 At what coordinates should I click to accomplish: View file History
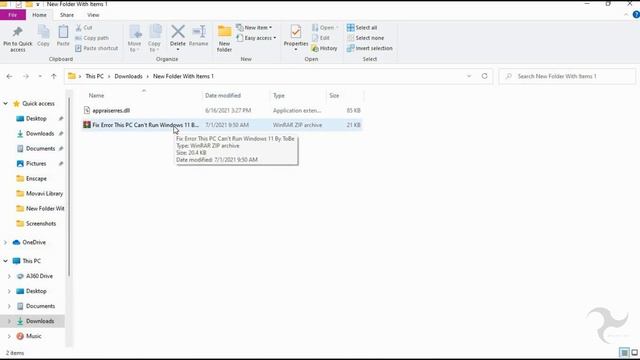point(324,48)
